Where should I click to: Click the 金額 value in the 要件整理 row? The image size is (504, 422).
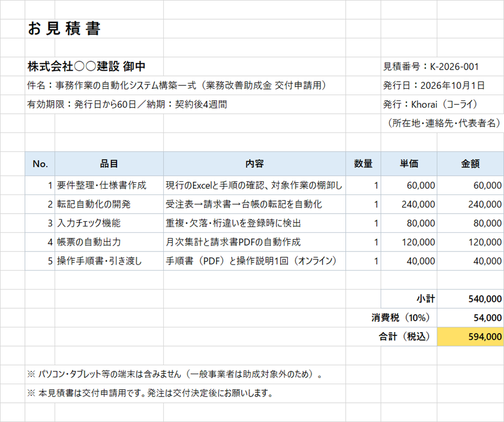(471, 186)
